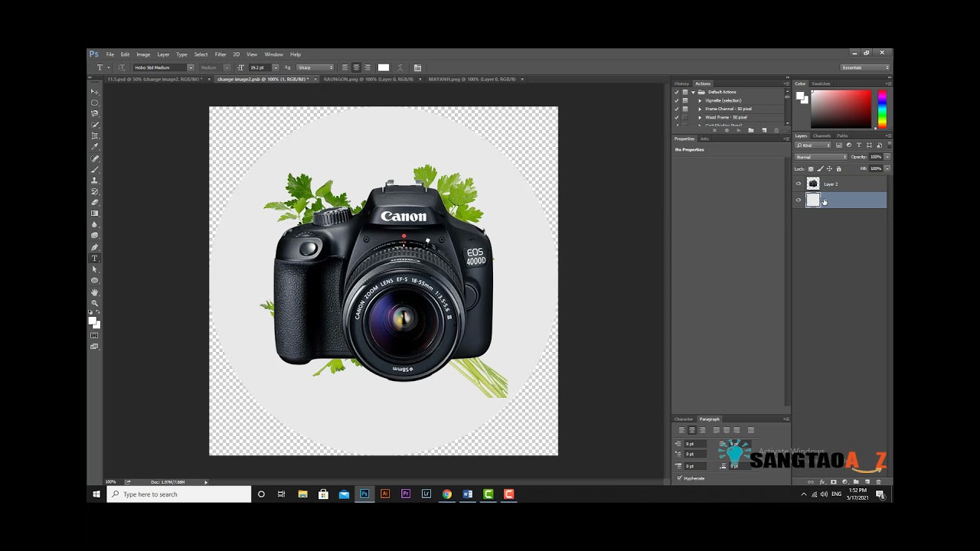Select the Path Selection tool
Viewport: 980px width, 551px height.
click(x=95, y=269)
